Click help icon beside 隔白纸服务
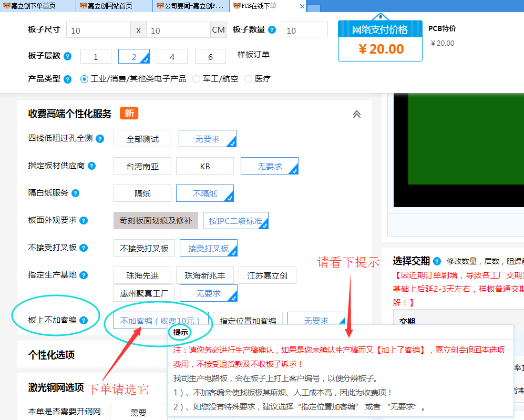Viewport: 524px width, 420px height. pyautogui.click(x=75, y=193)
